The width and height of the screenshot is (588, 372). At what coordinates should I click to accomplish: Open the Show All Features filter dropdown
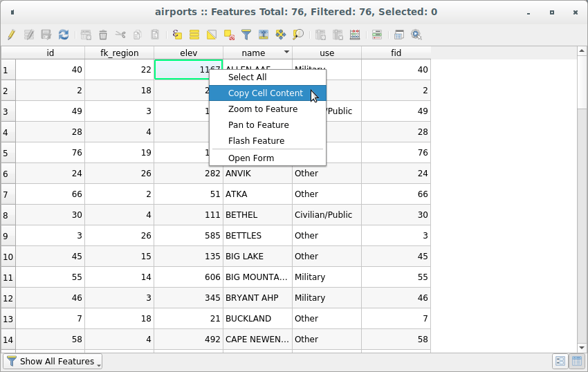pyautogui.click(x=53, y=361)
